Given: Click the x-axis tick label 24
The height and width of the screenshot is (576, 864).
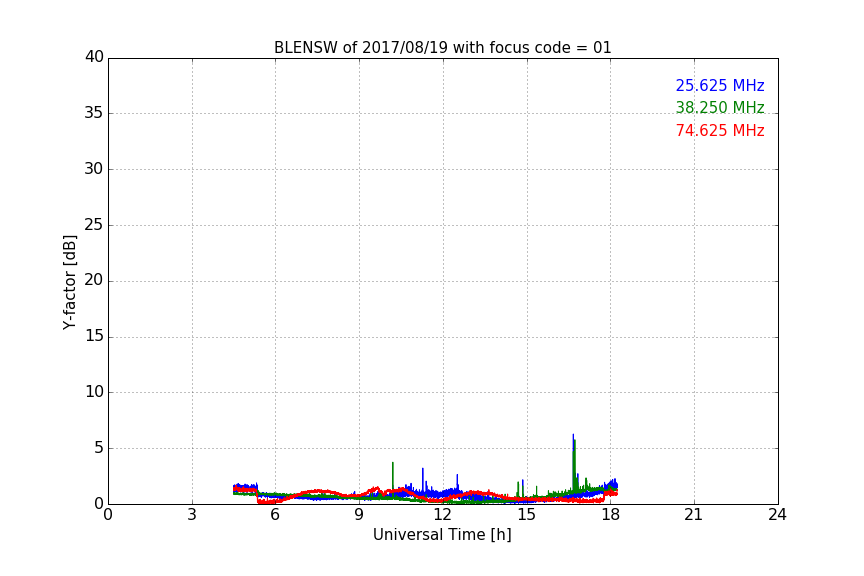Looking at the screenshot, I should pos(777,515).
